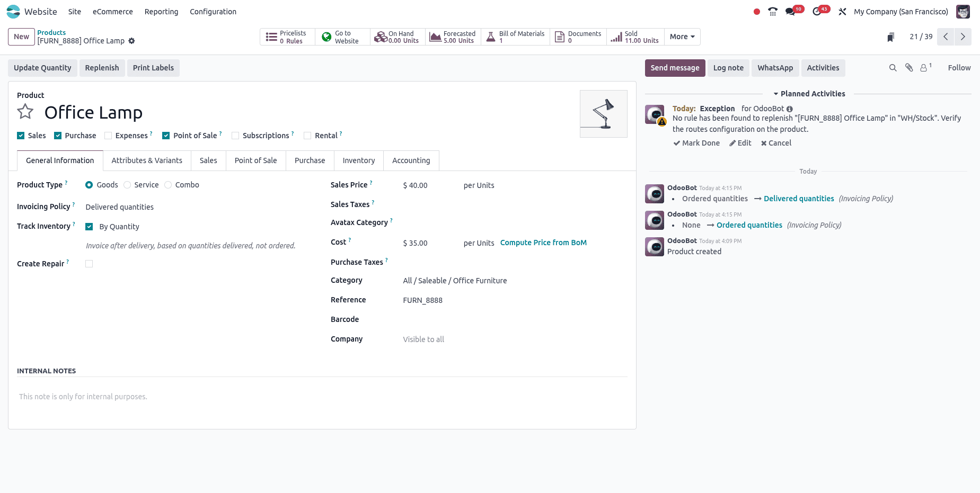
Task: Toggle the Point of Sale checkbox
Action: tap(166, 136)
